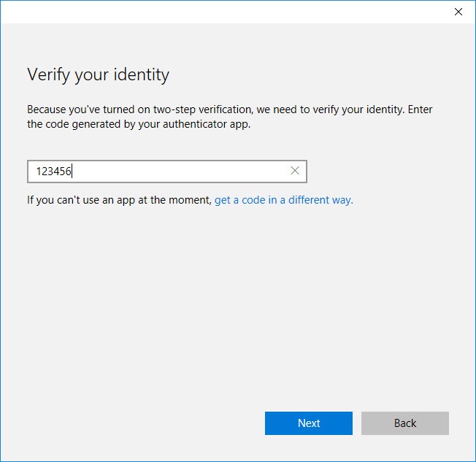
Task: Click the blank white title bar area
Action: coord(225,12)
